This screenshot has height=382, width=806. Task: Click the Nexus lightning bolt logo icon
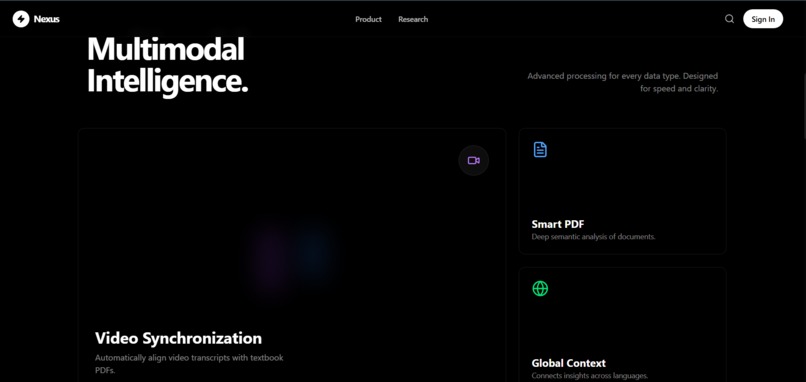coord(21,20)
